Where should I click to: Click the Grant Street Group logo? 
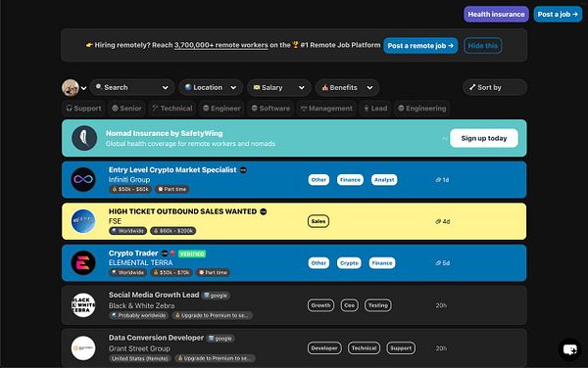point(83,348)
